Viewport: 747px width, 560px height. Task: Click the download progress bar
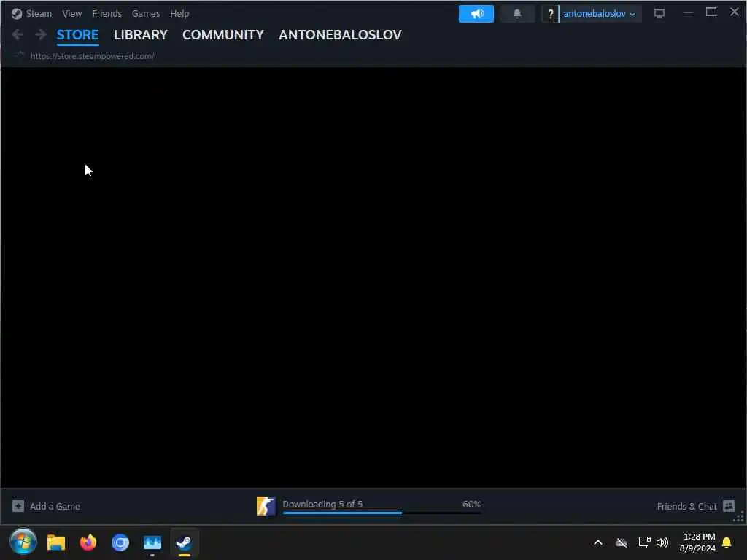(382, 513)
